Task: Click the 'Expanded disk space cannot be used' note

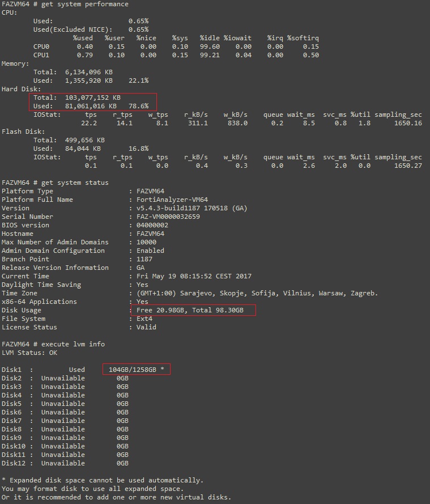Action: point(105,480)
